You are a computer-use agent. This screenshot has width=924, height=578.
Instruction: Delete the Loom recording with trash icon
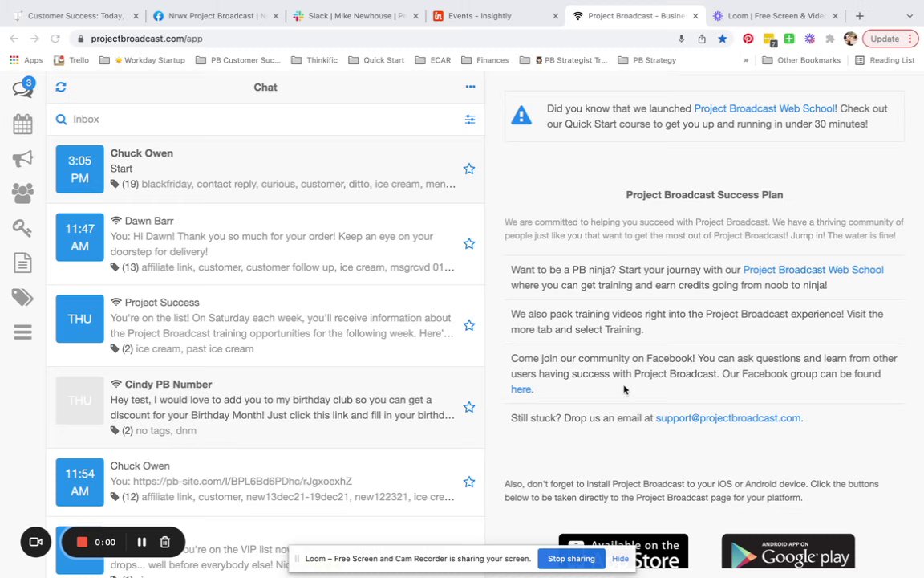click(165, 542)
